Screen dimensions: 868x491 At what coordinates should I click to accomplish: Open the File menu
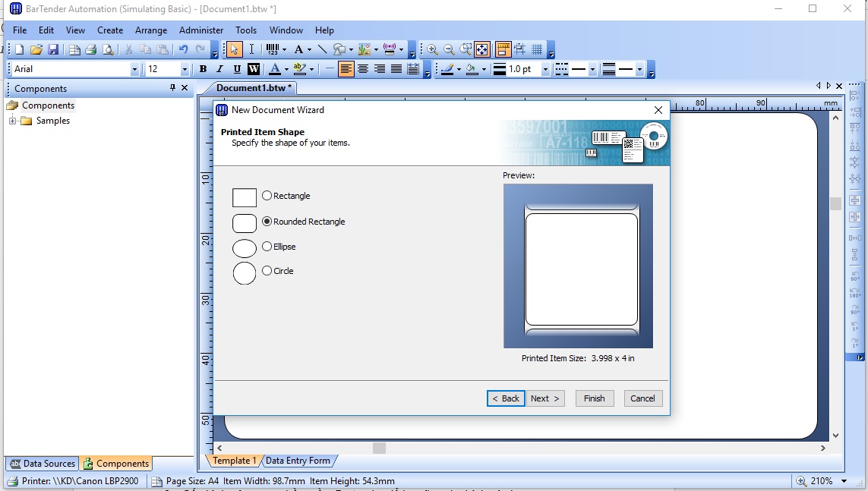20,30
